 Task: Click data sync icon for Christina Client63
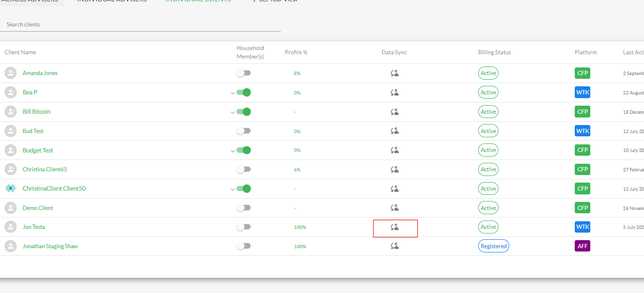coord(395,169)
